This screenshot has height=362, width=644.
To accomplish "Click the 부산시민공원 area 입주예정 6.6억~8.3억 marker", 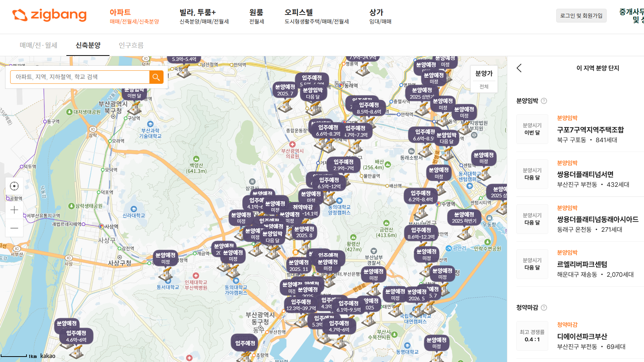I will pos(328,131).
